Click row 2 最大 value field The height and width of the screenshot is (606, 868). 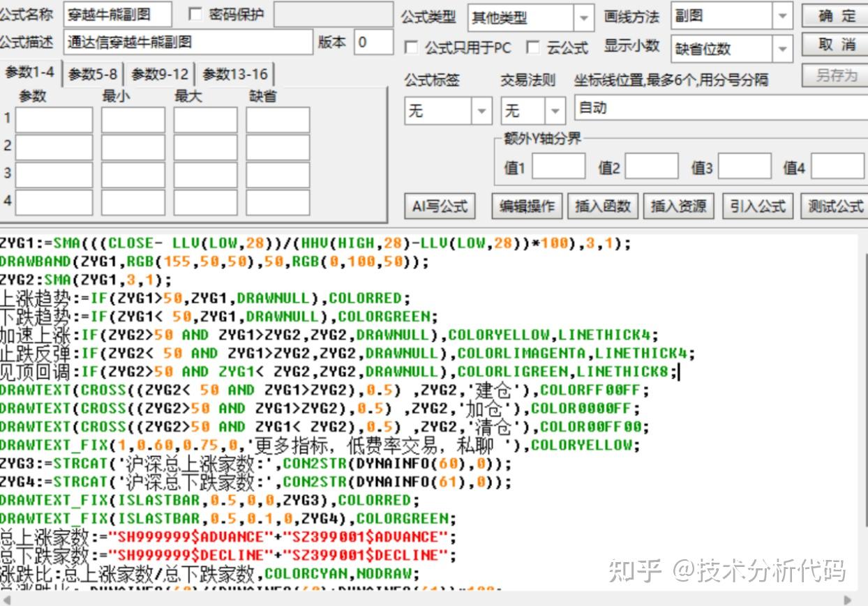(x=206, y=147)
